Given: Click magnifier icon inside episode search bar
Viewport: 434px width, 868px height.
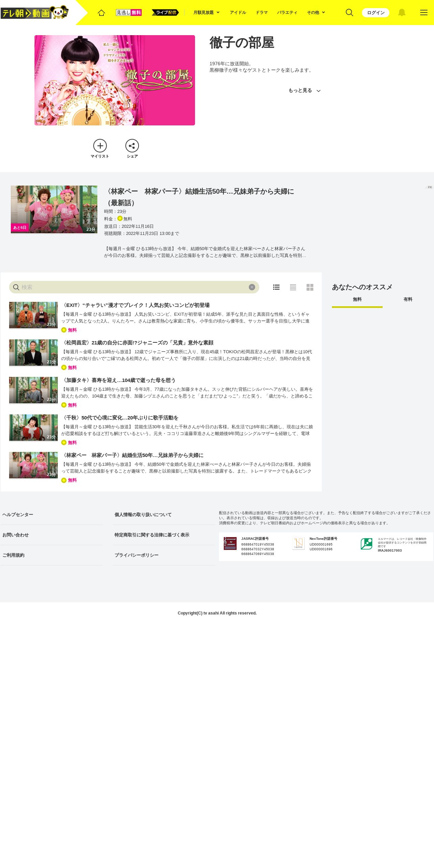Looking at the screenshot, I should (16, 287).
